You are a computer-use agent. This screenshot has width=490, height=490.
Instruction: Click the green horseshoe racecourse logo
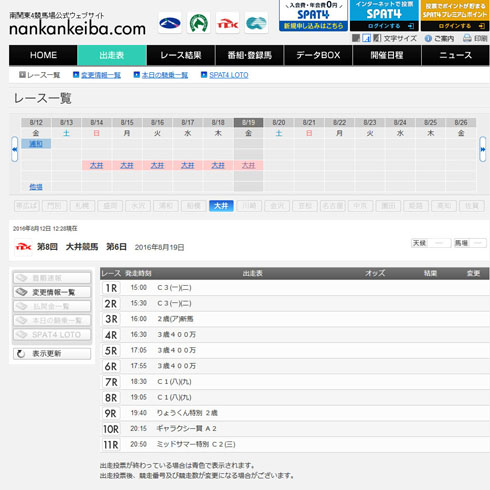(199, 23)
